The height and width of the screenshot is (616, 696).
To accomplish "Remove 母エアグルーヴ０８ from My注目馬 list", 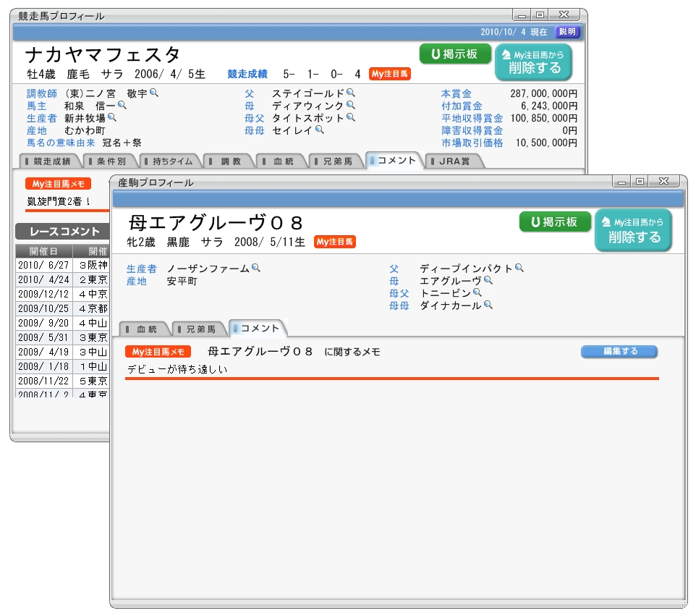I will click(x=633, y=230).
